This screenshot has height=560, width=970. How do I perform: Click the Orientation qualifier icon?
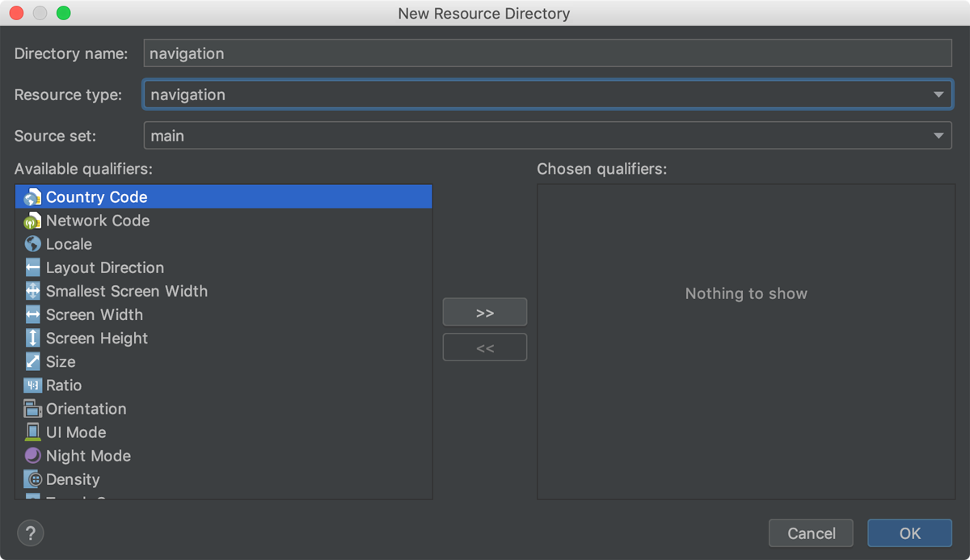(32, 409)
